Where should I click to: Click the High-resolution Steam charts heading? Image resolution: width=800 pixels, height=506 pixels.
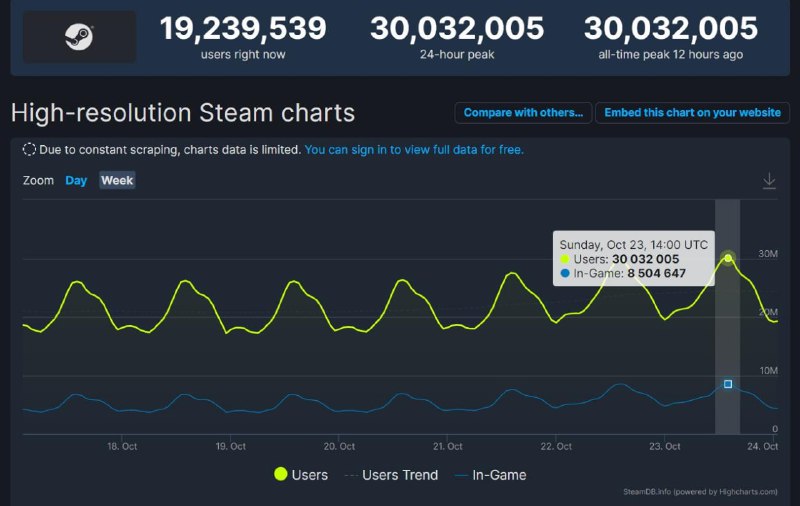(x=183, y=113)
